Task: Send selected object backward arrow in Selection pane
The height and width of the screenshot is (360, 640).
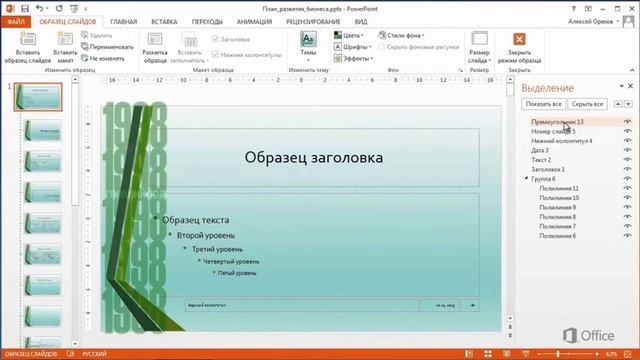Action: (628, 104)
